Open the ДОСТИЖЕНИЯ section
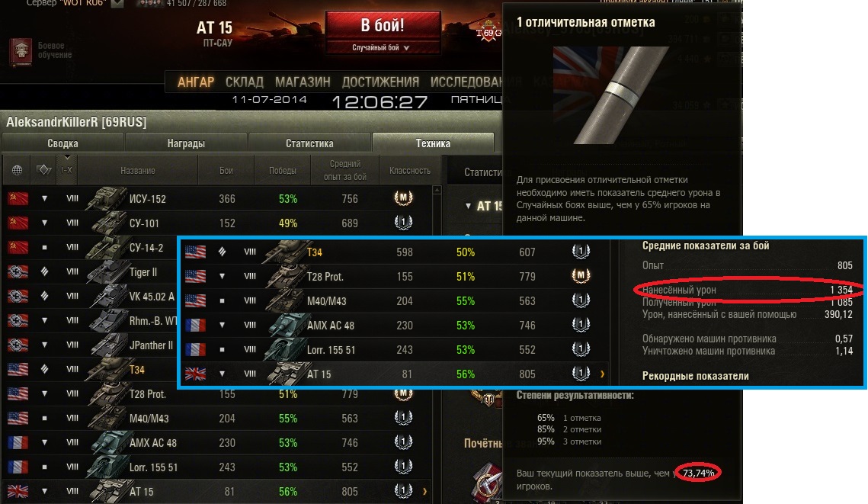The height and width of the screenshot is (504, 868). point(380,82)
